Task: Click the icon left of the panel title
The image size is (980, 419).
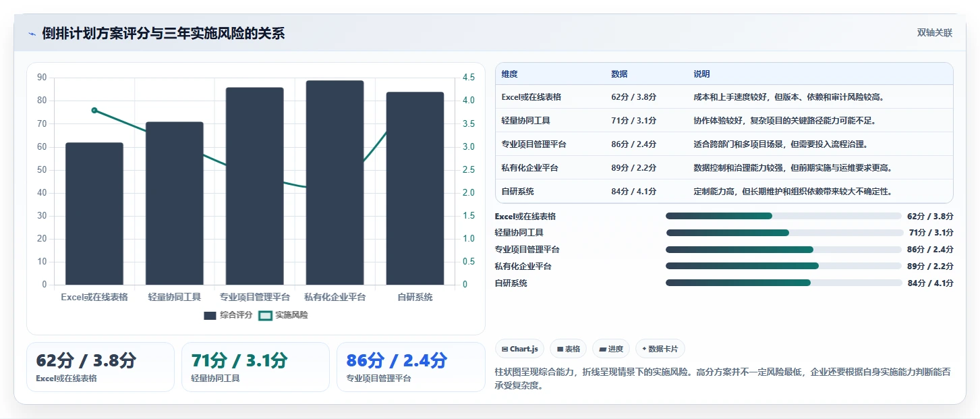Action: pos(32,34)
